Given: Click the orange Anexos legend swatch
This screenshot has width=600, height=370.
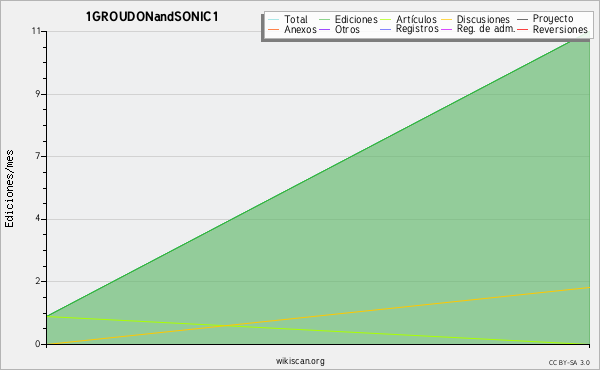Looking at the screenshot, I should [x=274, y=29].
